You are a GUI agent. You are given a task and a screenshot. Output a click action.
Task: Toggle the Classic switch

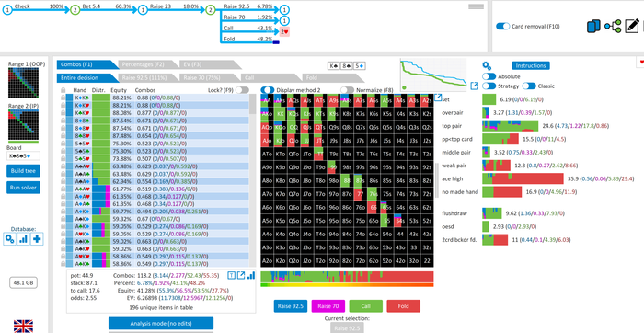[x=529, y=86]
